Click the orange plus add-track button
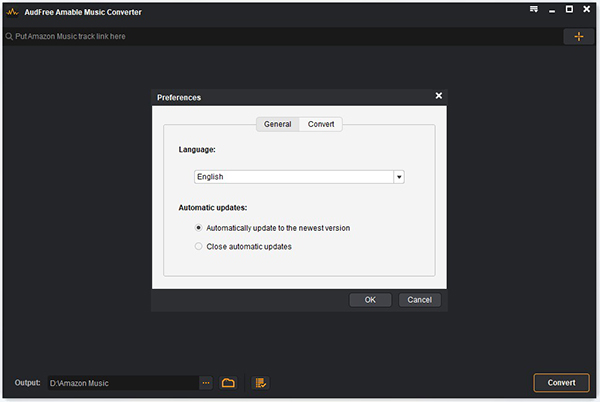 pos(579,36)
